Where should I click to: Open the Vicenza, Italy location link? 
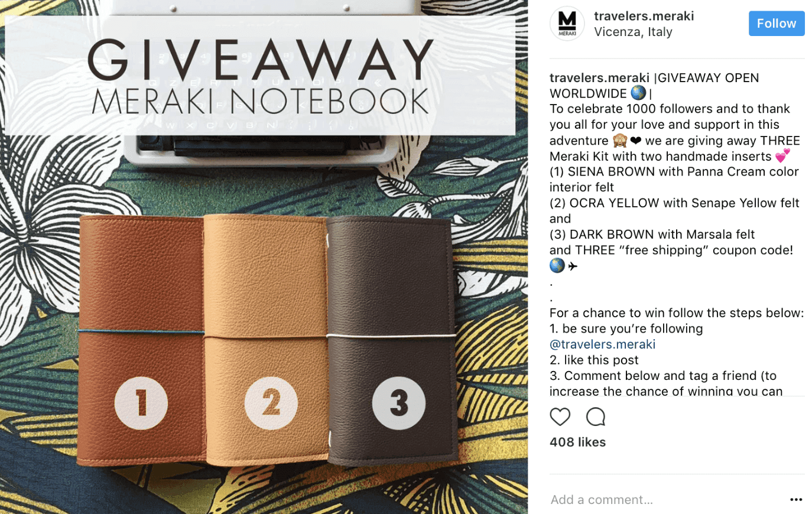click(633, 32)
